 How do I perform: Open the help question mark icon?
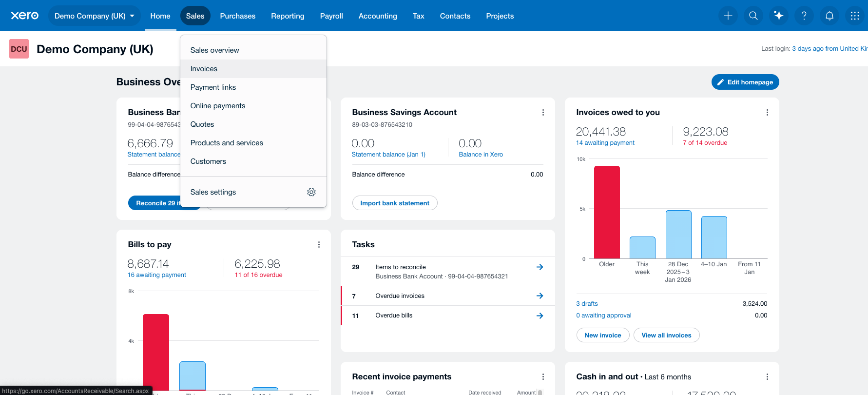[x=804, y=16]
